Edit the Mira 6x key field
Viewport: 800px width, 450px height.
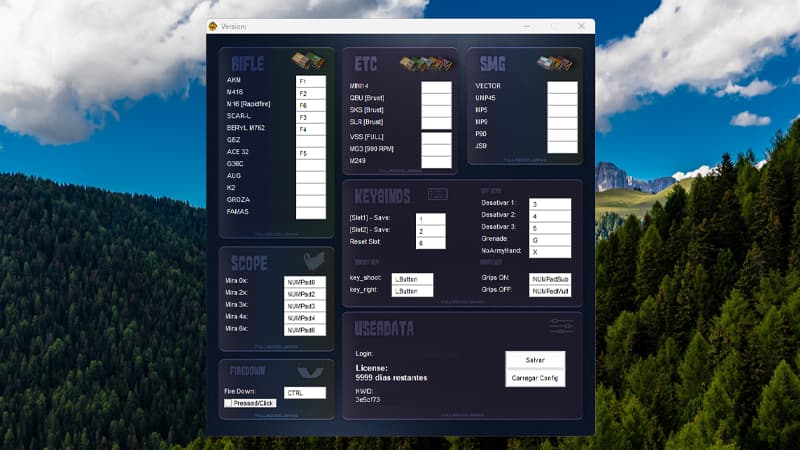[305, 330]
